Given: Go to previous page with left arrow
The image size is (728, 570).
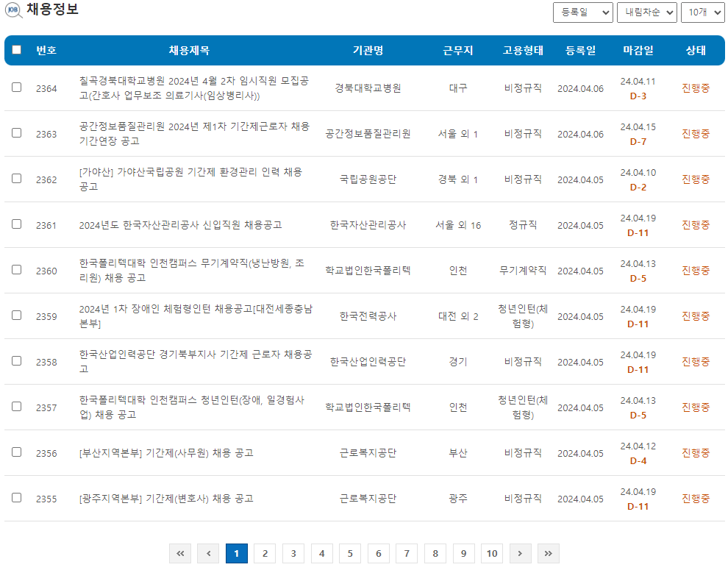Looking at the screenshot, I should (x=208, y=553).
